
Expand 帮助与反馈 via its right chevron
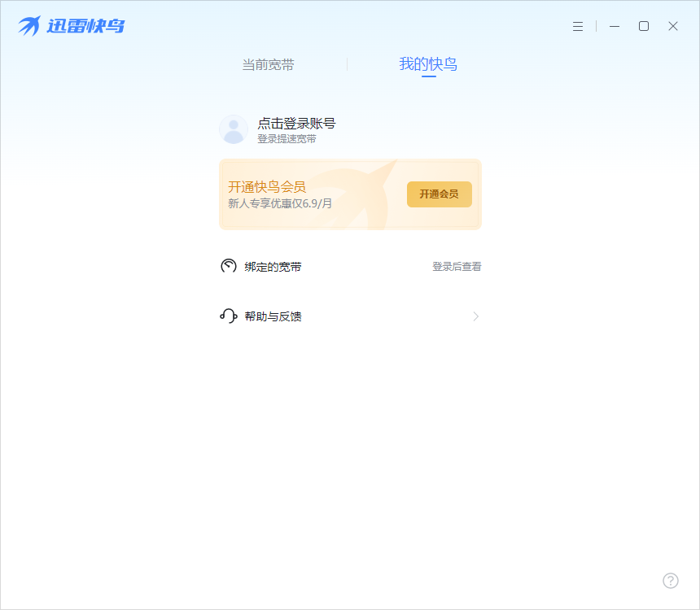coord(475,316)
